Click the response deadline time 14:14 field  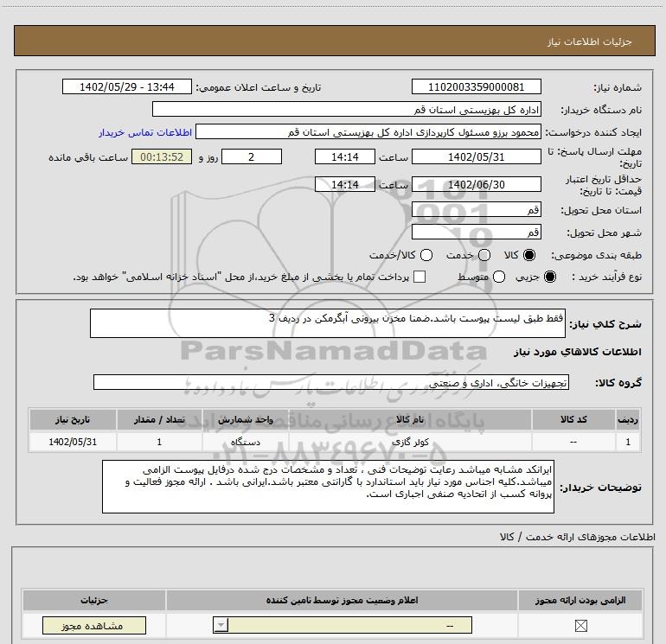[x=345, y=156]
